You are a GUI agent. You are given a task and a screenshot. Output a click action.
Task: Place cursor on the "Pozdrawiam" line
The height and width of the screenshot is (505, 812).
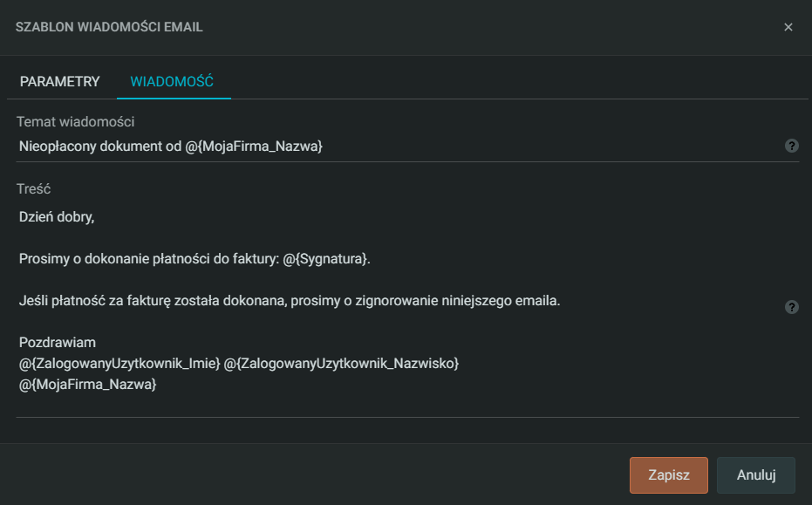[58, 343]
